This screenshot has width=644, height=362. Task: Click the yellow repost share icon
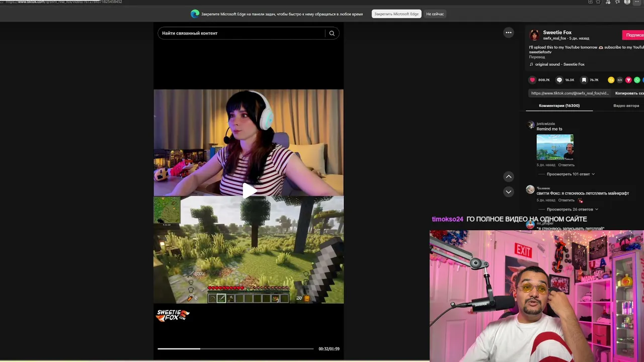click(x=611, y=80)
